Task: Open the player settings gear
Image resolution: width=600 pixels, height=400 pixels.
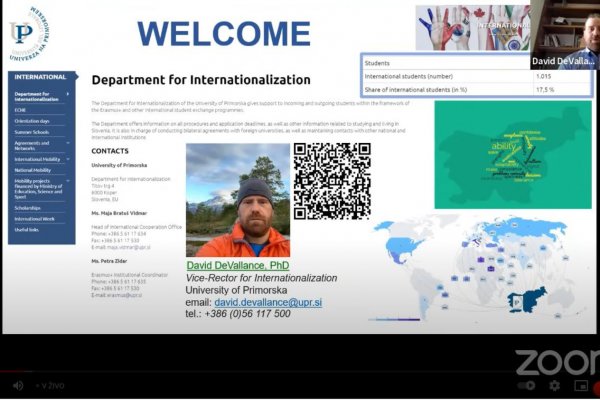Action: pos(555,385)
